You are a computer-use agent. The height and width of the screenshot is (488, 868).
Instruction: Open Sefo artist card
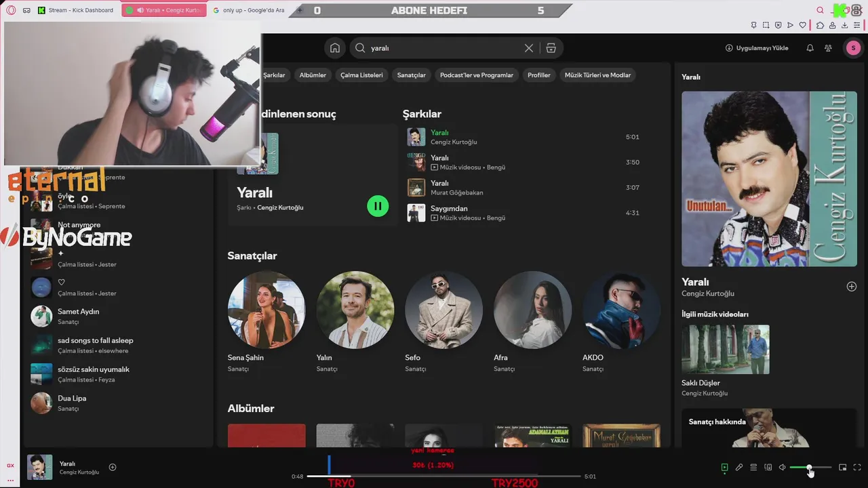pos(443,323)
